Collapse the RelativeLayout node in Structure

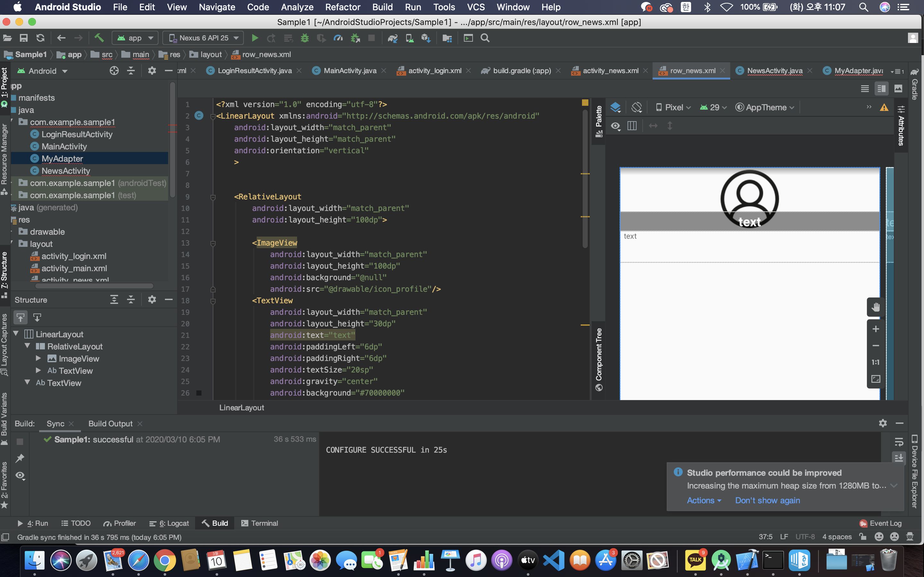tap(28, 346)
